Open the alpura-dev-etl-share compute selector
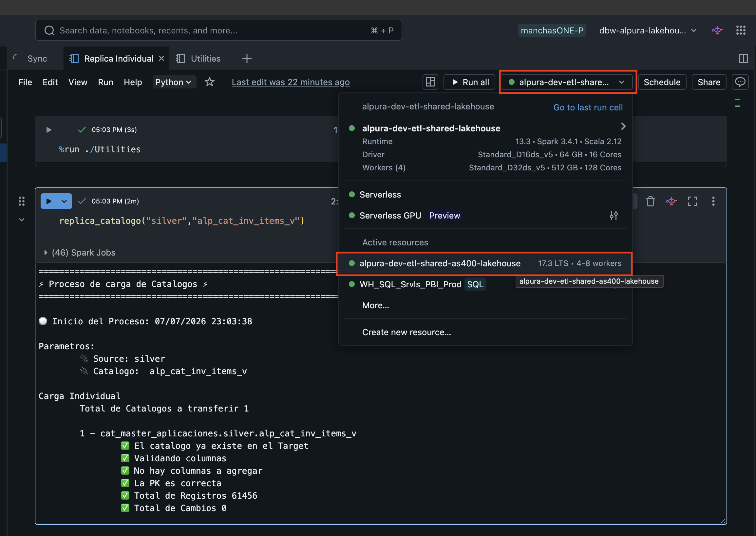This screenshot has width=756, height=536. pyautogui.click(x=567, y=82)
